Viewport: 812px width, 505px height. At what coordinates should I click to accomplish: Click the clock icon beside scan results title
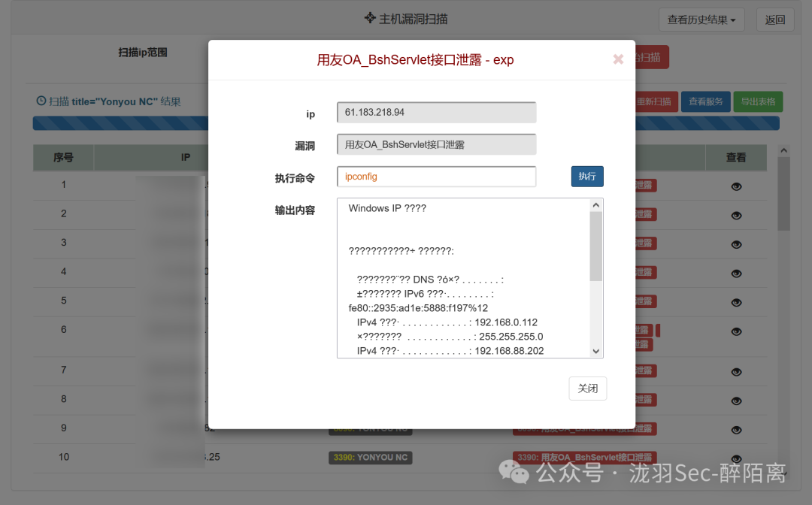(x=41, y=101)
